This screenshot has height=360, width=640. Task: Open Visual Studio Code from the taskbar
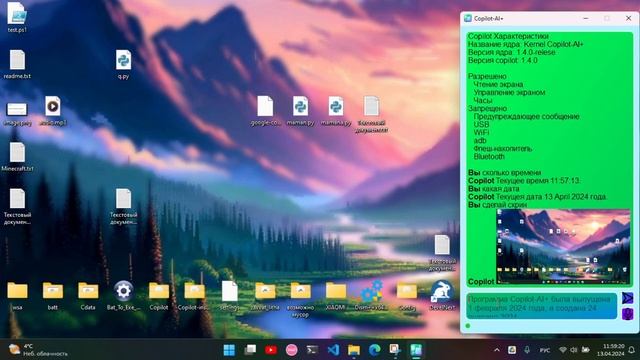[x=333, y=350]
